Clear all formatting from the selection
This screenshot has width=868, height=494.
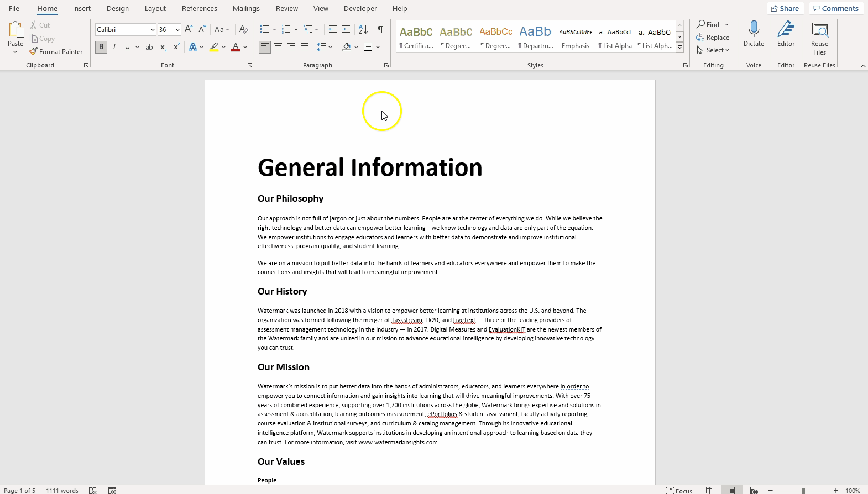(x=243, y=29)
